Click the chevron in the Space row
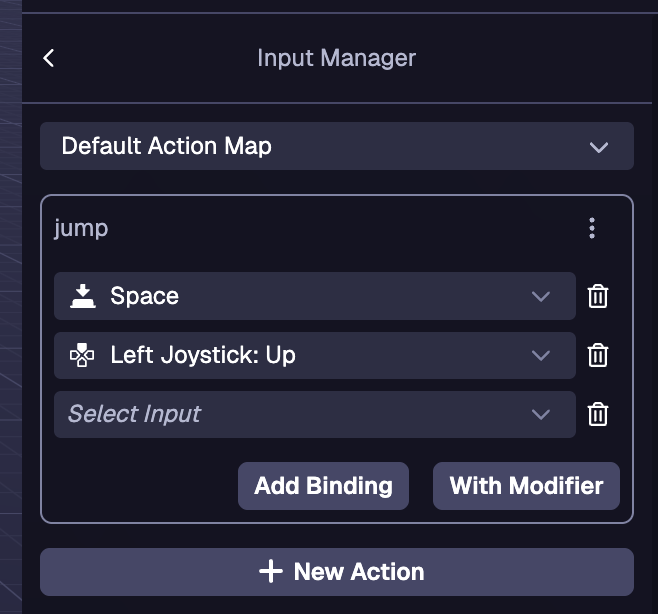The width and height of the screenshot is (658, 614). pyautogui.click(x=541, y=296)
